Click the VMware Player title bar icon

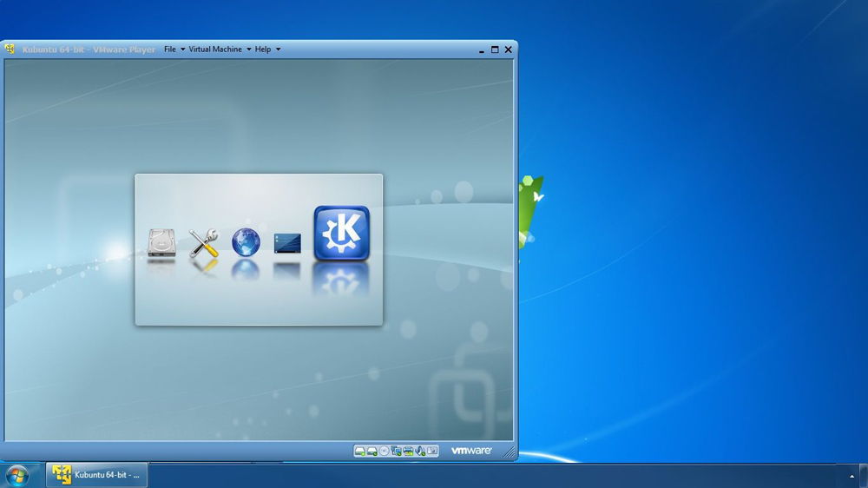tap(10, 49)
